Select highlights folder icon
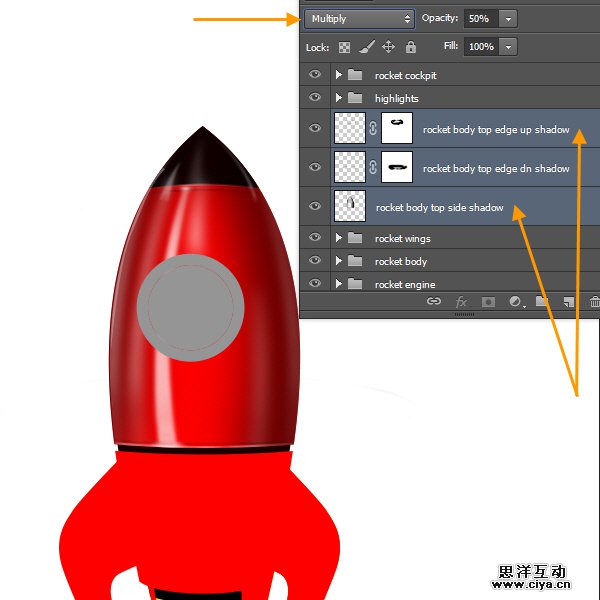Screen dimensions: 600x600 click(x=355, y=98)
